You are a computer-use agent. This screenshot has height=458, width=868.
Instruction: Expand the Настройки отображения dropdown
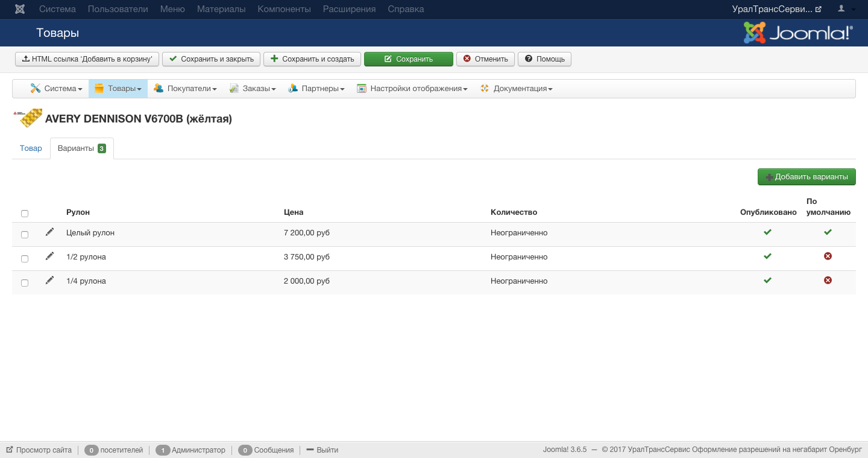coord(412,89)
